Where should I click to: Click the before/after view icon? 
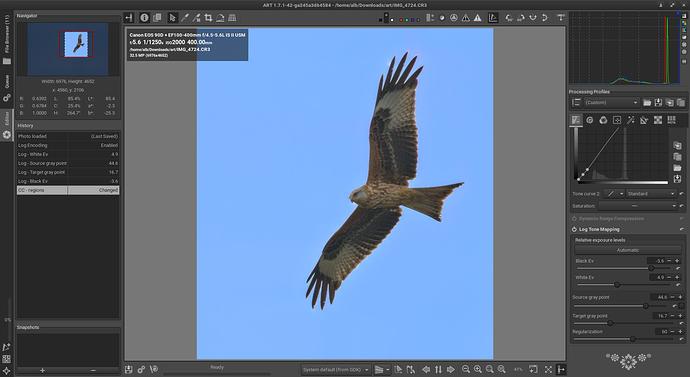pyautogui.click(x=157, y=18)
